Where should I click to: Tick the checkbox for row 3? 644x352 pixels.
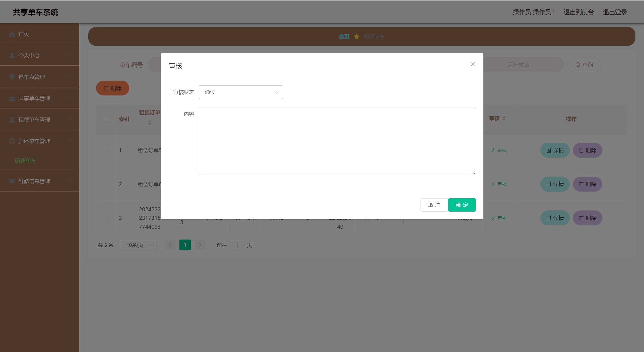click(x=105, y=218)
